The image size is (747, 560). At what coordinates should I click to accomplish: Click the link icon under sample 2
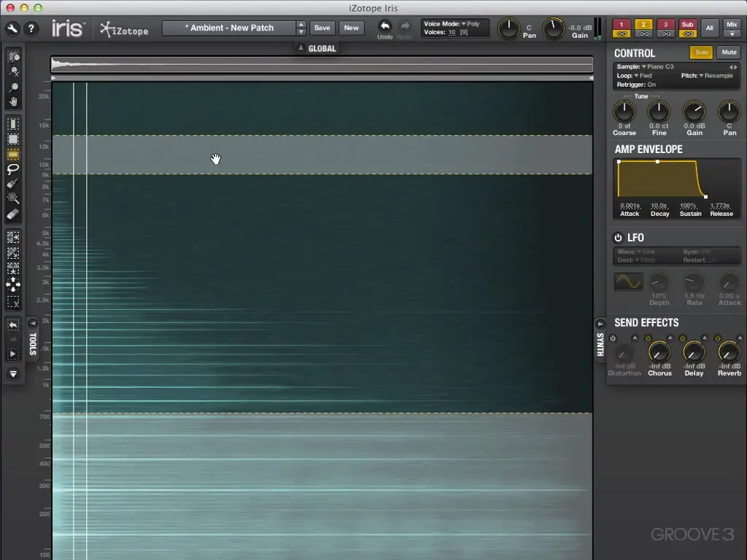click(x=643, y=34)
